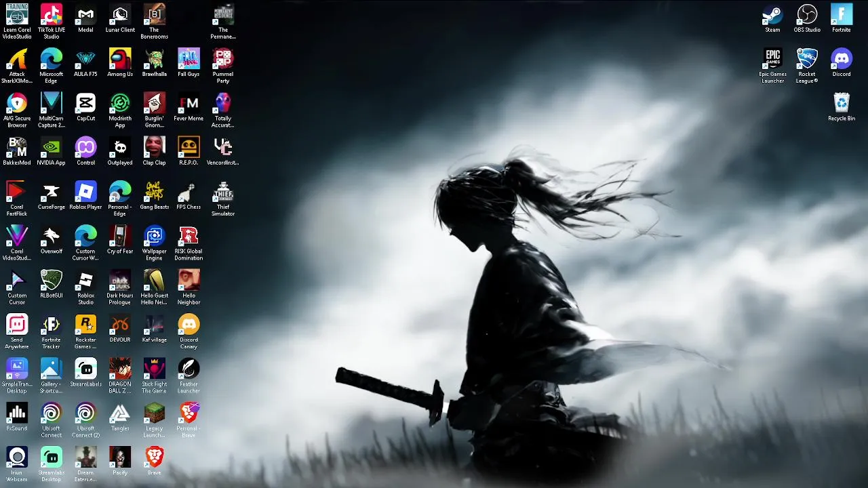Launch the NVIDIA App shortcut
The height and width of the screenshot is (488, 868).
click(52, 151)
